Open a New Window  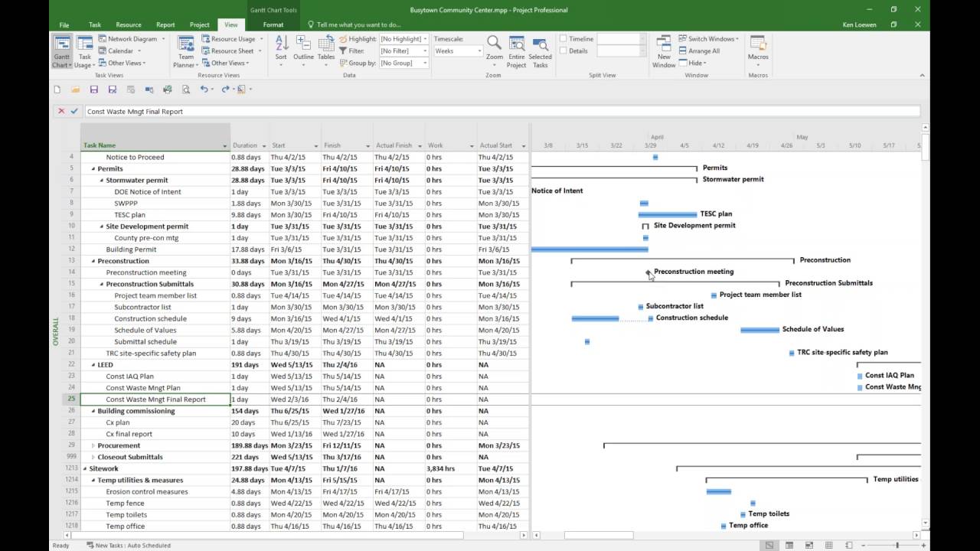pos(664,52)
